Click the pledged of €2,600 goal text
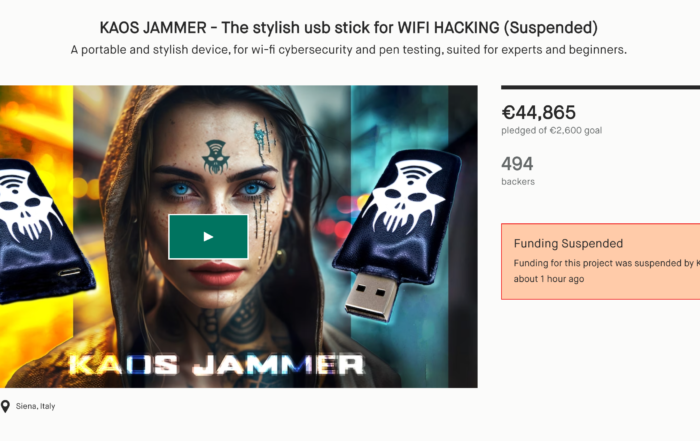The width and height of the screenshot is (700, 441). (551, 130)
